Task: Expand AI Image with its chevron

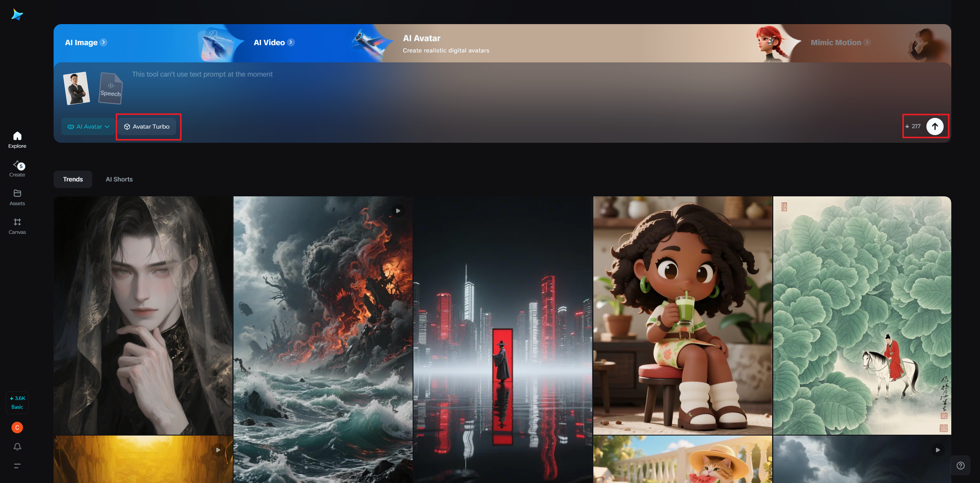Action: coord(103,42)
